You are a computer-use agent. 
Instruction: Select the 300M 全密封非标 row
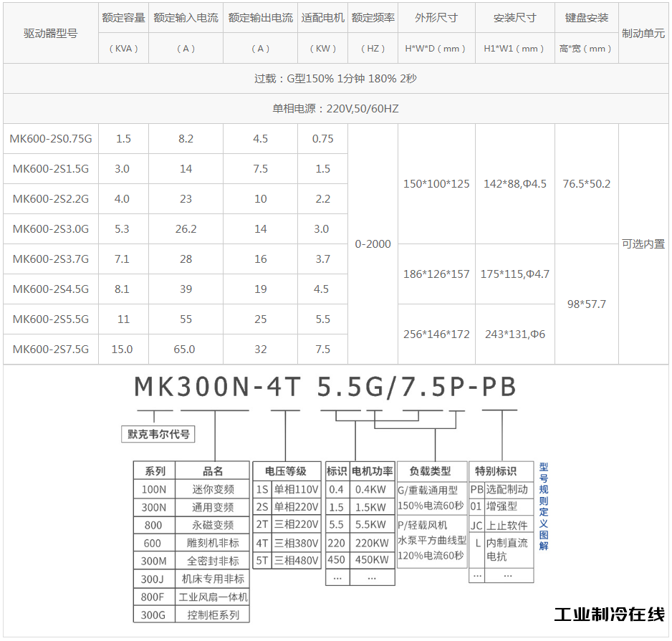click(x=191, y=561)
